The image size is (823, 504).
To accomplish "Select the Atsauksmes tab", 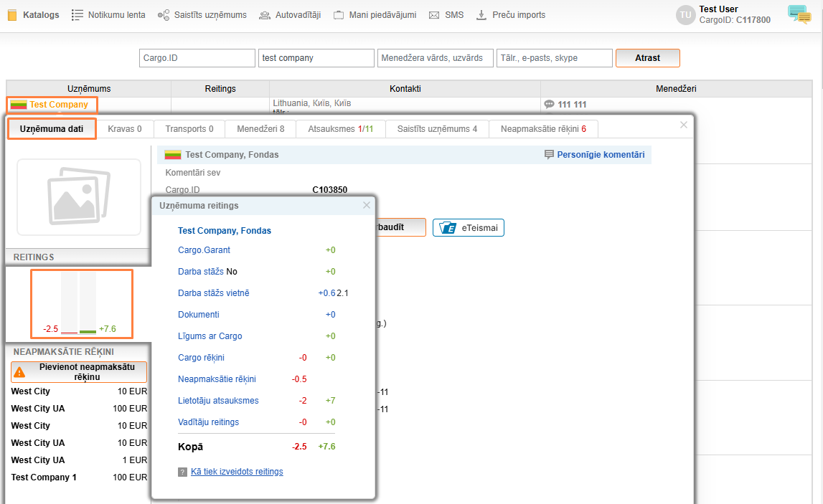I will [341, 129].
